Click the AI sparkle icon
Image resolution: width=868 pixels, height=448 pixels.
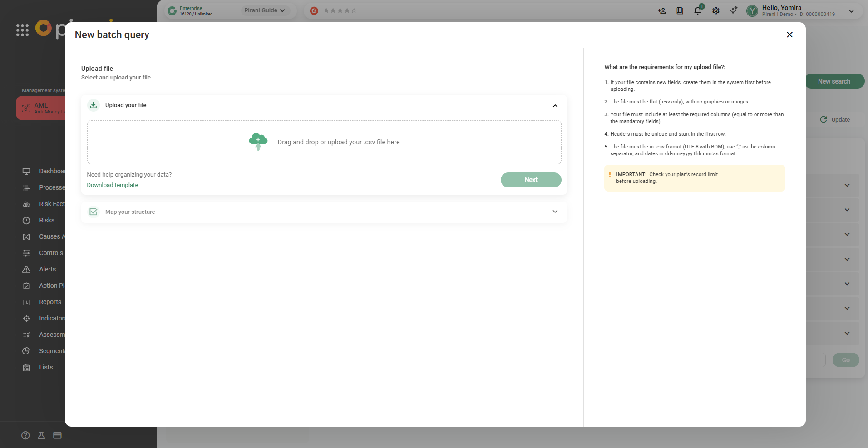point(734,10)
